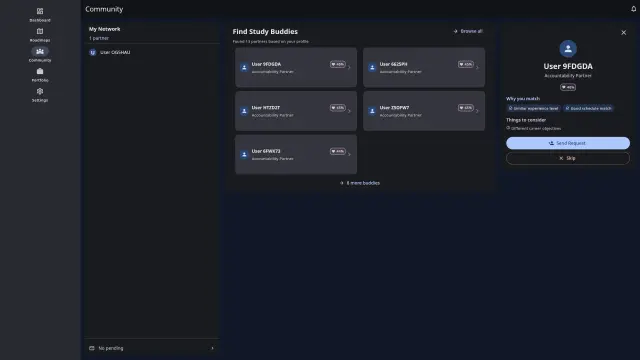The height and width of the screenshot is (360, 640).
Task: Send Request to User 9FDGDA
Action: coord(568,143)
